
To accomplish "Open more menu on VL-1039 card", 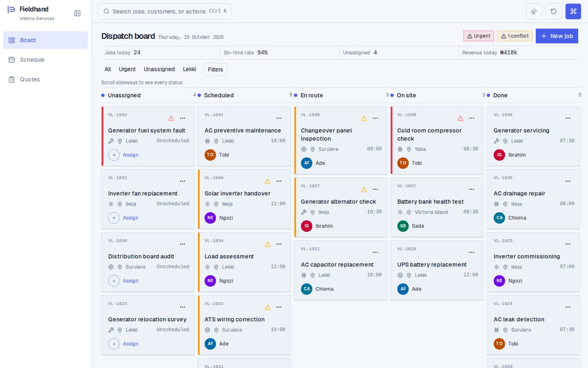I will coord(375,118).
